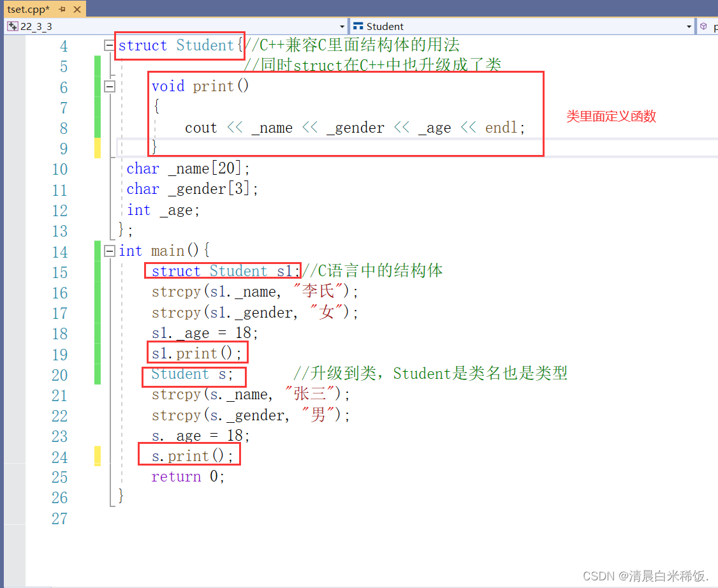The width and height of the screenshot is (718, 588).
Task: Click the comment on line 5
Action: (x=373, y=65)
